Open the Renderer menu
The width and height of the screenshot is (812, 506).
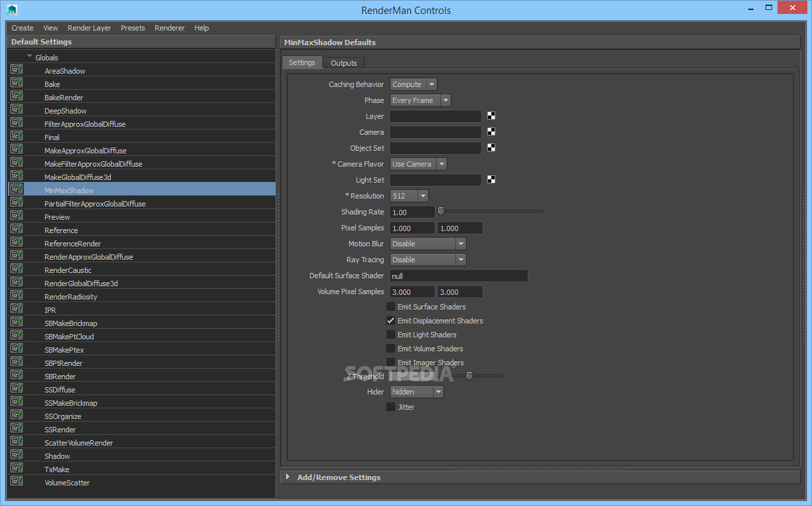coord(170,28)
